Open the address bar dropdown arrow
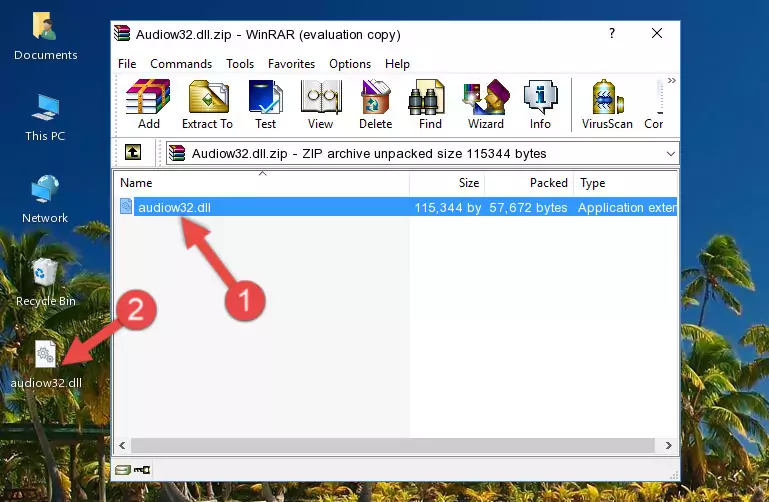The width and height of the screenshot is (769, 502). pos(670,153)
